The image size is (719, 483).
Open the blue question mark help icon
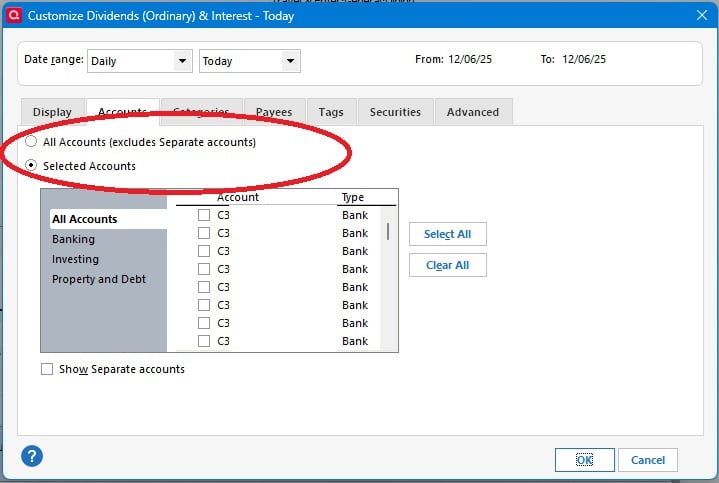pos(32,456)
